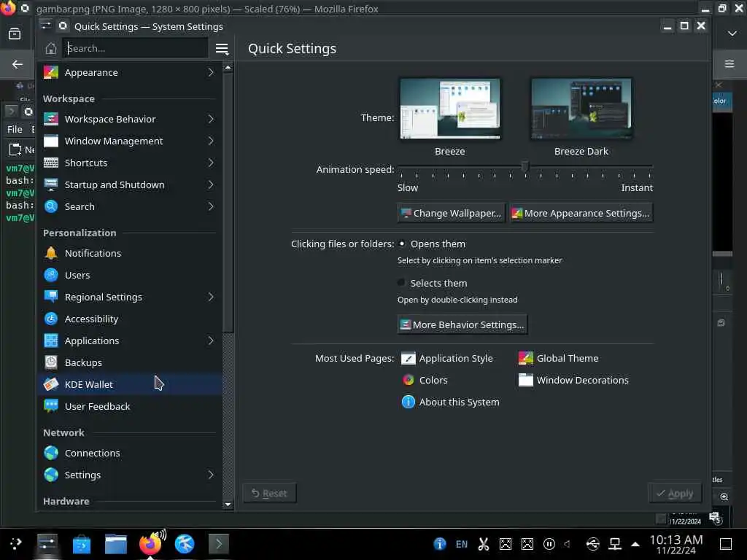
Task: Click the Search magnifier icon in sidebar list
Action: pyautogui.click(x=51, y=206)
